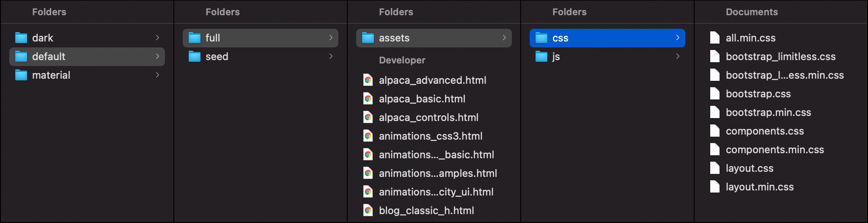Screen dimensions: 868x223
Task: Expand the dark folder chevron
Action: pyautogui.click(x=157, y=38)
